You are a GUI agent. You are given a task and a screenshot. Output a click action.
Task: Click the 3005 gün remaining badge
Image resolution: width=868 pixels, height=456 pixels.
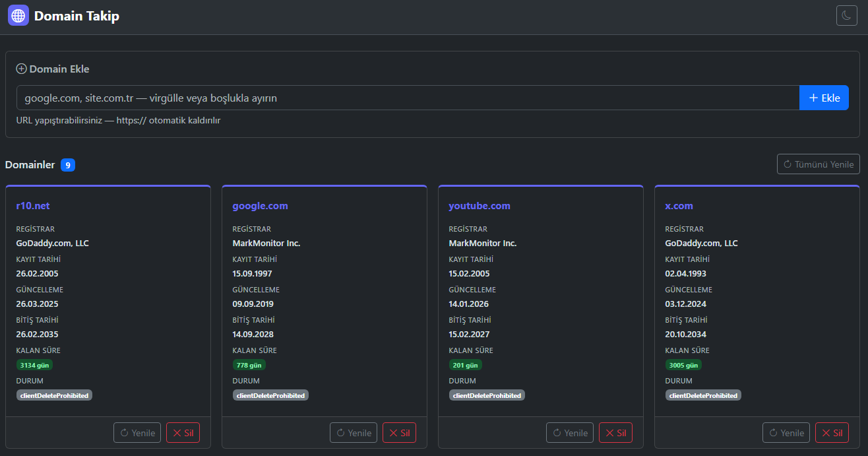tap(683, 365)
